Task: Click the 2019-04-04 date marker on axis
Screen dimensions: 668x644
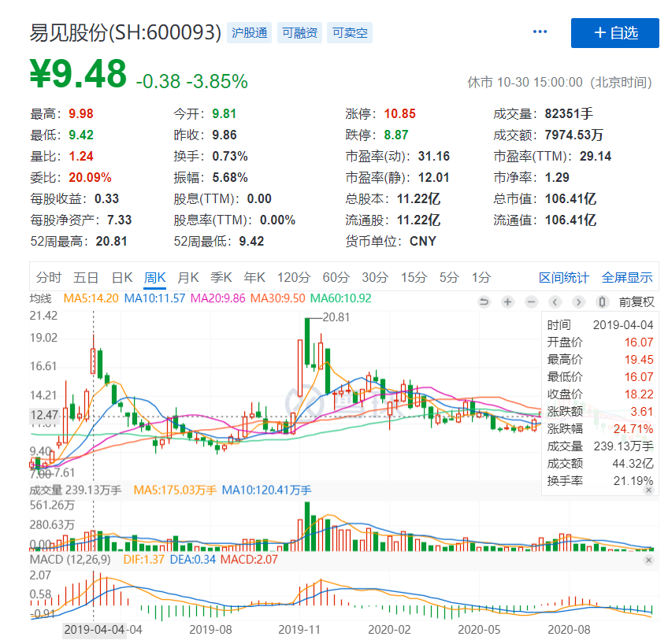Action: pos(95,630)
